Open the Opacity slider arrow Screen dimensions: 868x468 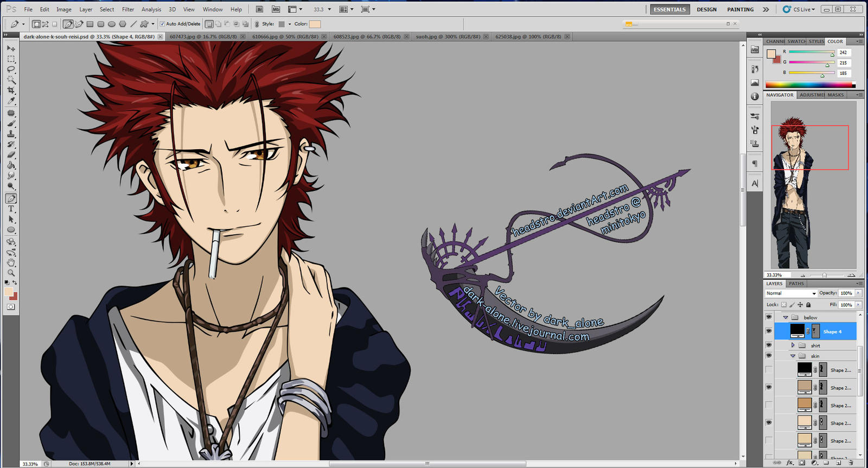pyautogui.click(x=858, y=293)
